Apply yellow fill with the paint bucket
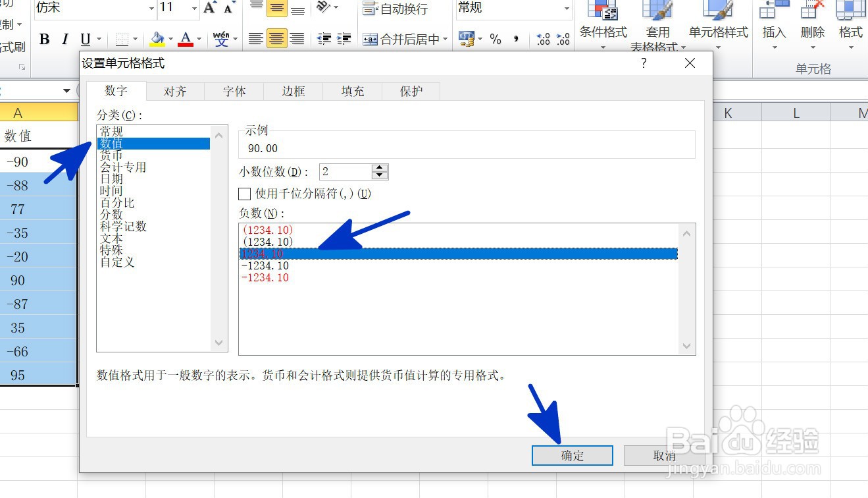 point(157,40)
